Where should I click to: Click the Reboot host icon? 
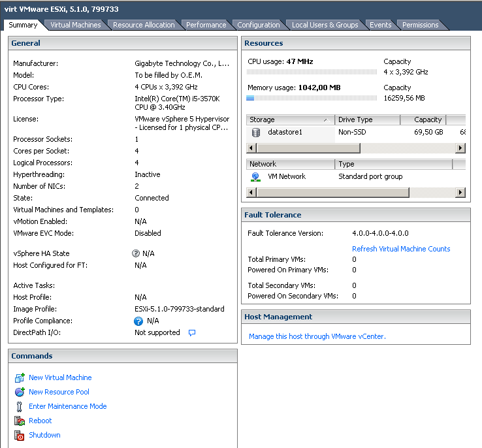[20, 421]
